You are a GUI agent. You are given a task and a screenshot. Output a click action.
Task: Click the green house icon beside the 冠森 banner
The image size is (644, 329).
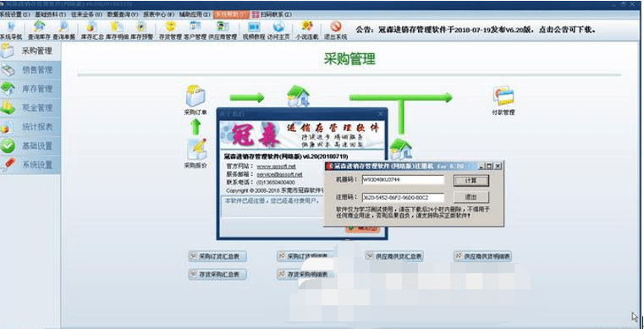click(x=400, y=150)
